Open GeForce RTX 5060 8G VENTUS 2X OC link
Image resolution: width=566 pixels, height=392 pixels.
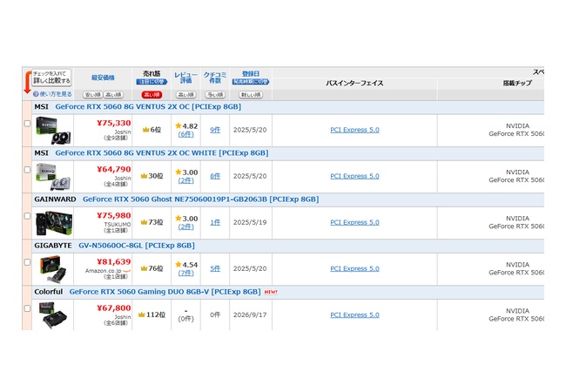tap(148, 107)
